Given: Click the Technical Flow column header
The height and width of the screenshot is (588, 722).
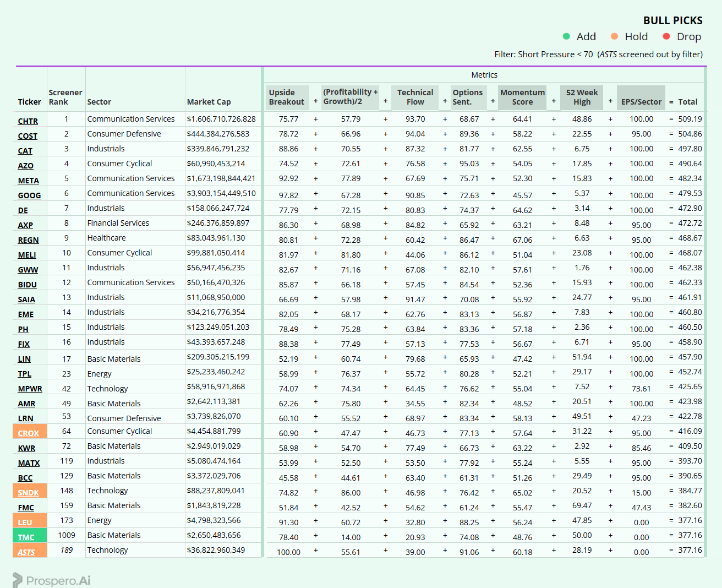Looking at the screenshot, I should [x=415, y=97].
